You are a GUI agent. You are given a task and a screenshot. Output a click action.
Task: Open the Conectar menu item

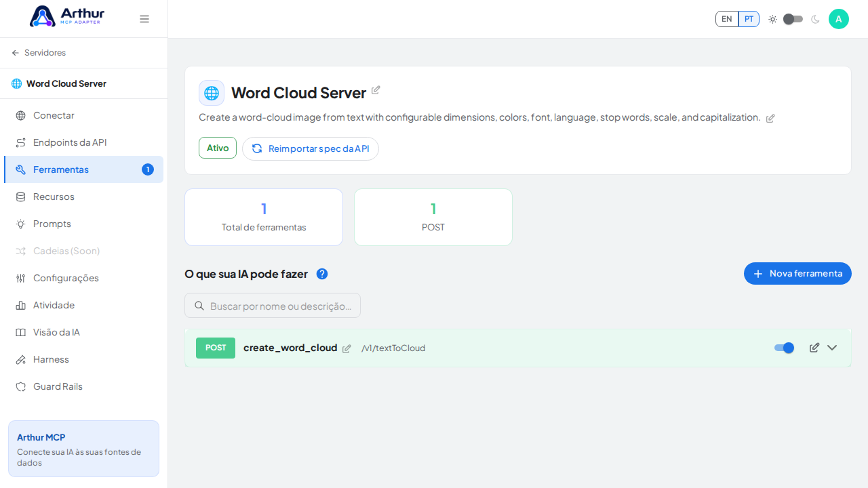83,115
